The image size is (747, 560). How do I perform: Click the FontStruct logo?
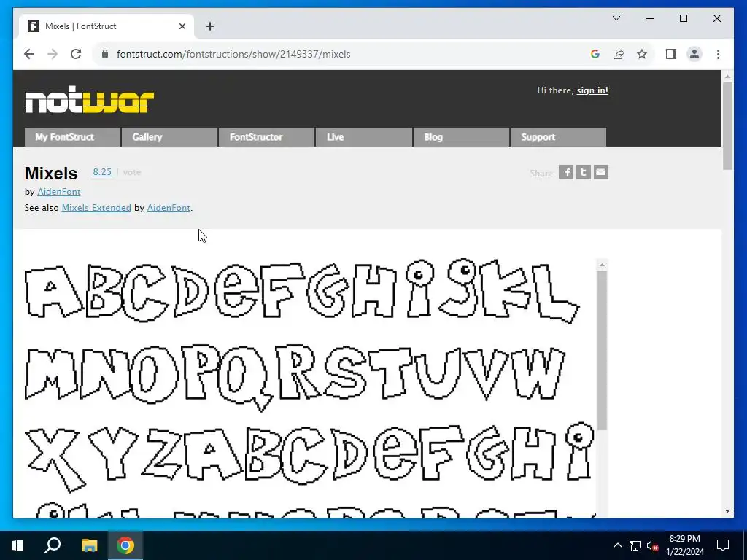coord(90,99)
